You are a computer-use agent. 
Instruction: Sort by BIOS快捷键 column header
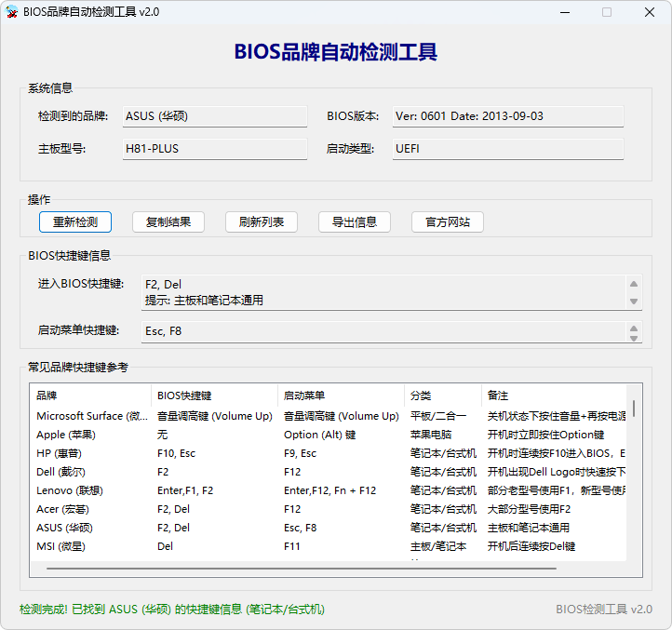click(x=214, y=395)
